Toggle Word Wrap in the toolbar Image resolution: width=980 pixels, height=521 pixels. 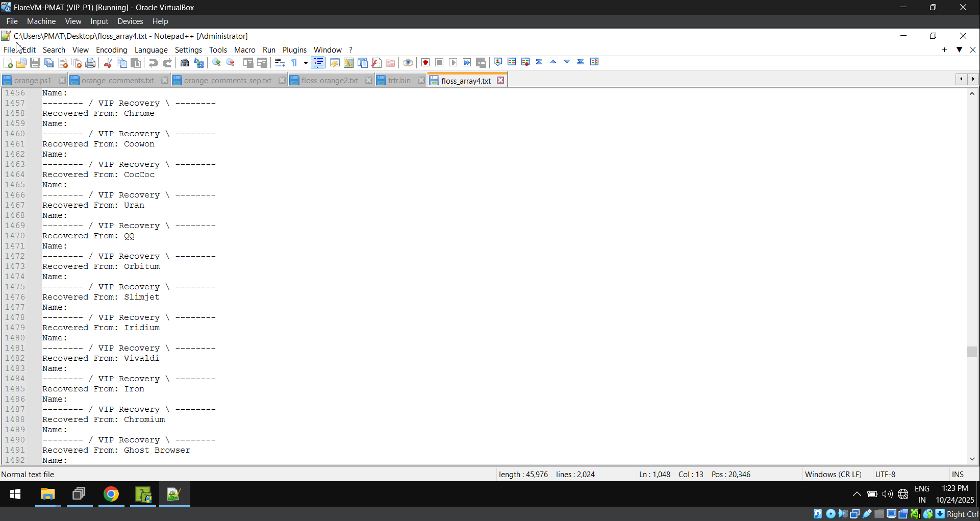[280, 62]
